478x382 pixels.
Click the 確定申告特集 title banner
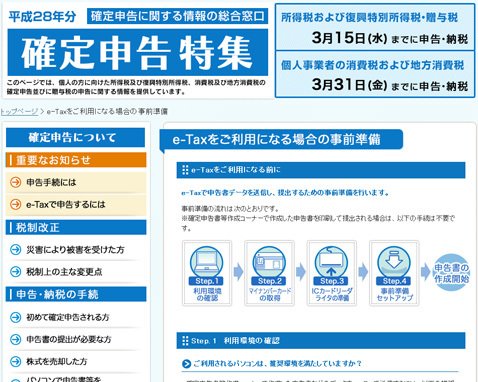tap(138, 52)
